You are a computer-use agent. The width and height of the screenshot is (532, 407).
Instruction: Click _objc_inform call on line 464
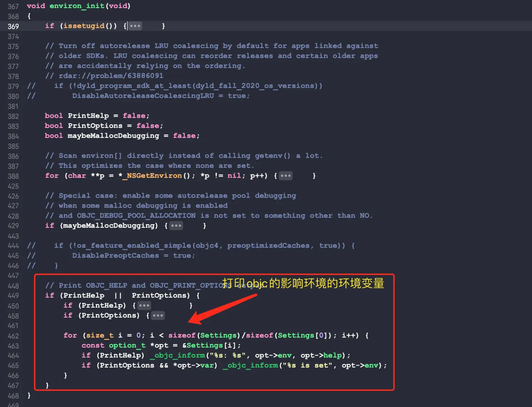point(177,355)
